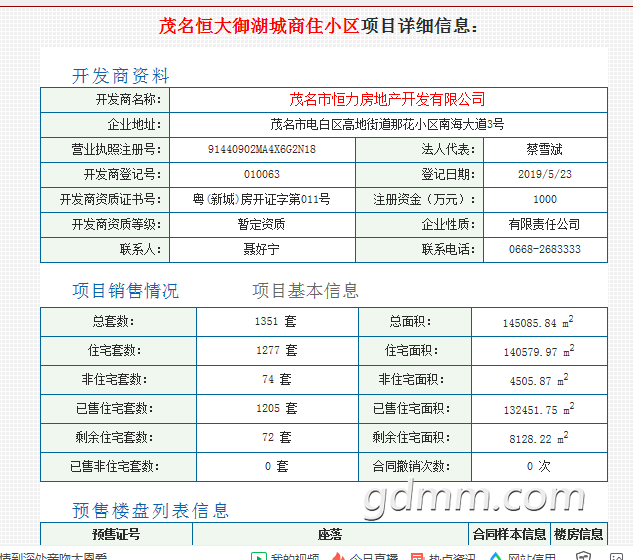Click remaining residential area 8128.22 m²

tap(539, 438)
